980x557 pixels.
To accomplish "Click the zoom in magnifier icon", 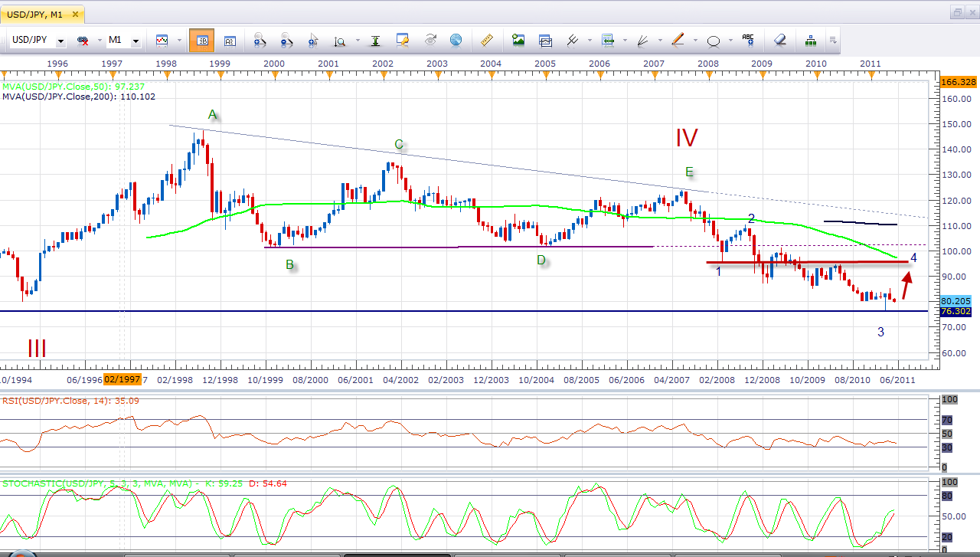I will click(x=259, y=41).
